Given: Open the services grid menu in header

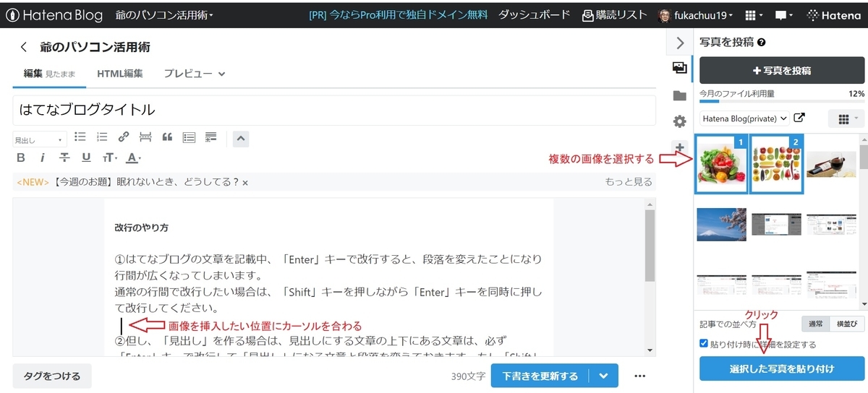Looking at the screenshot, I should [754, 14].
